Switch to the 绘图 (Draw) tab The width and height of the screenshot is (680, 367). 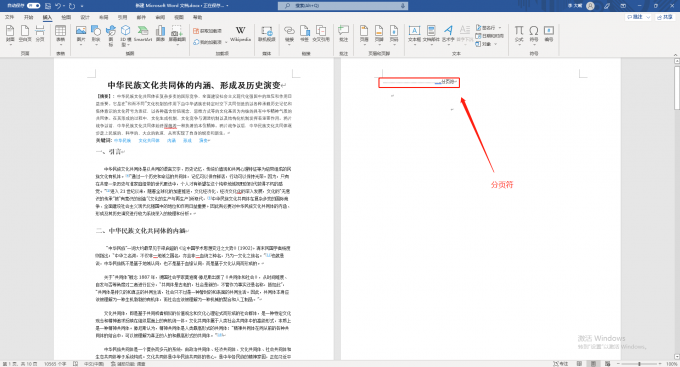click(x=66, y=17)
